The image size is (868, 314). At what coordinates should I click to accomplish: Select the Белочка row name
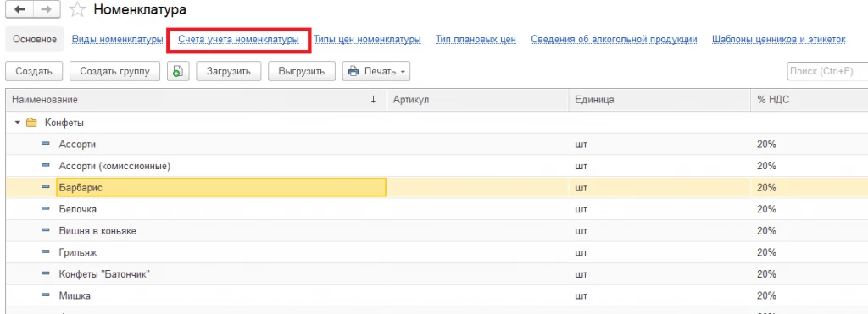[78, 210]
